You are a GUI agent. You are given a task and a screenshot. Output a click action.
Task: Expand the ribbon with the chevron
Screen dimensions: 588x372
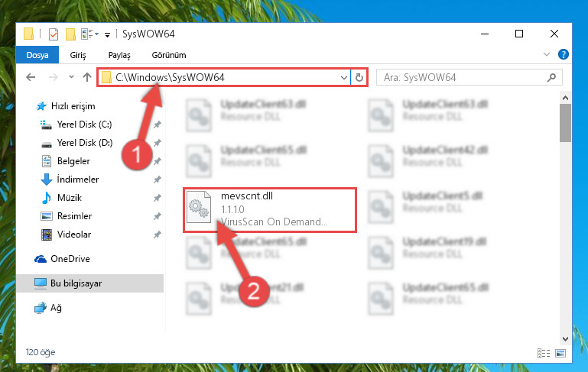click(x=547, y=55)
